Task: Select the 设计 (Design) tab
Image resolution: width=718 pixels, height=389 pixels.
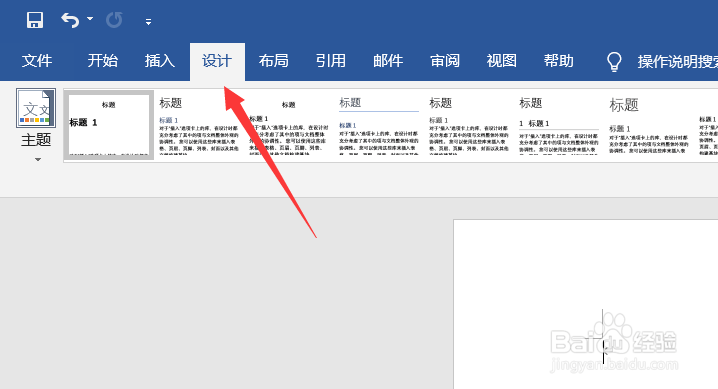Action: [217, 61]
